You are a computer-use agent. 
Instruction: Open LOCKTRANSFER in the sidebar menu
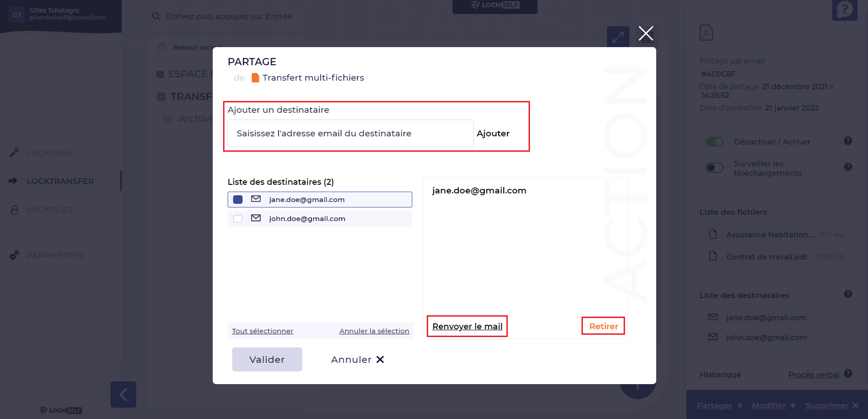pos(60,181)
